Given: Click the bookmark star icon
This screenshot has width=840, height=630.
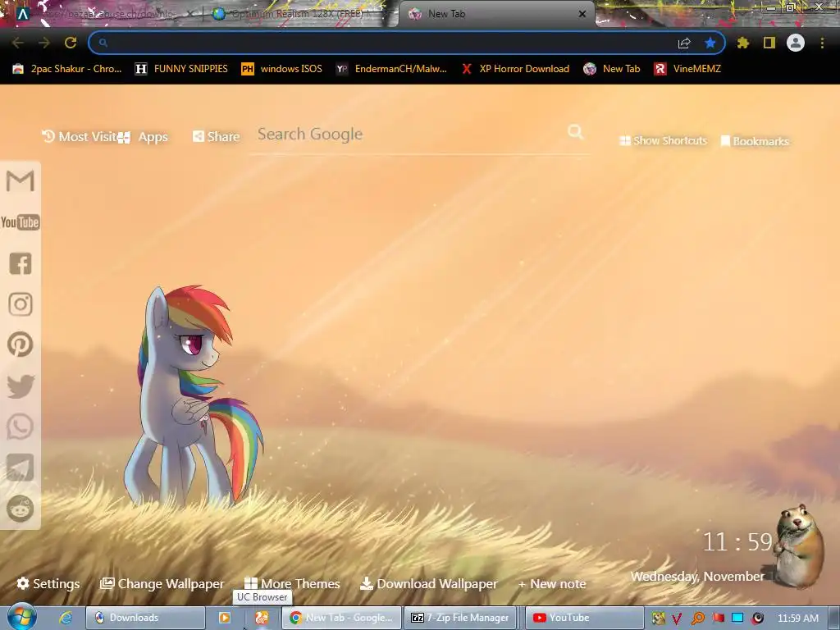Looking at the screenshot, I should (x=710, y=43).
